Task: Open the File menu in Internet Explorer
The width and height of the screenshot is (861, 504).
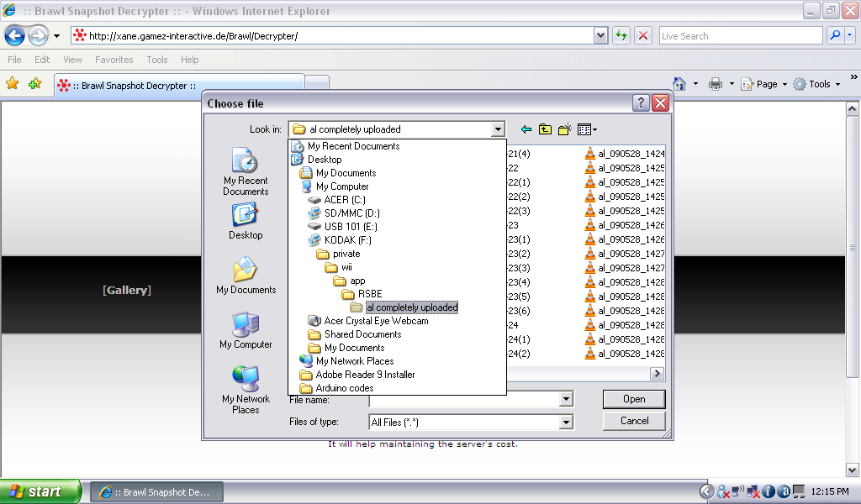Action: [15, 60]
